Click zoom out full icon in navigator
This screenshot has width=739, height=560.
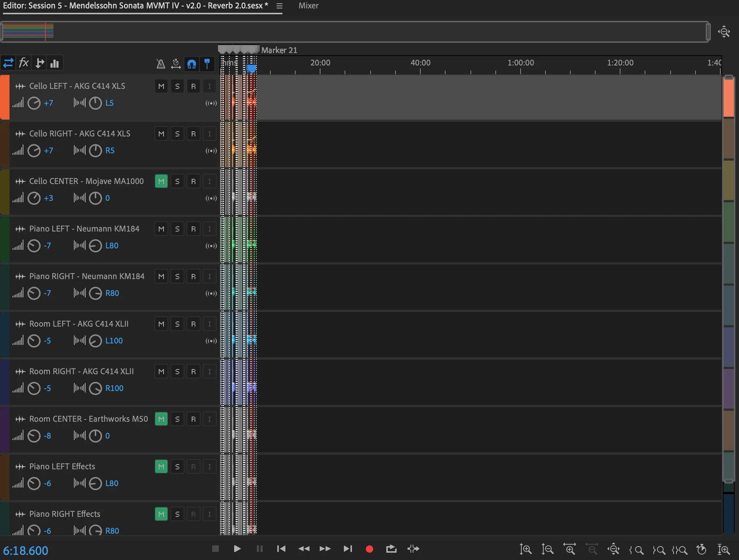coord(724,32)
